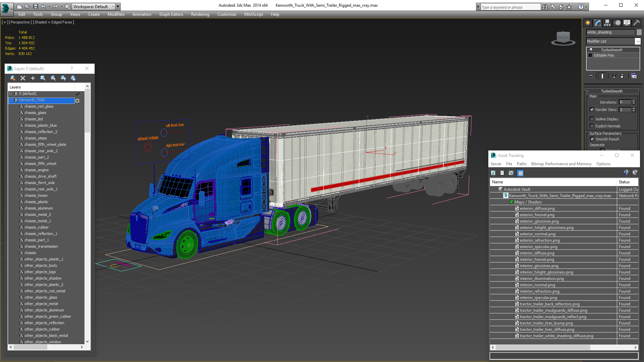The height and width of the screenshot is (362, 644).
Task: Open the Rendering menu
Action: click(x=200, y=14)
